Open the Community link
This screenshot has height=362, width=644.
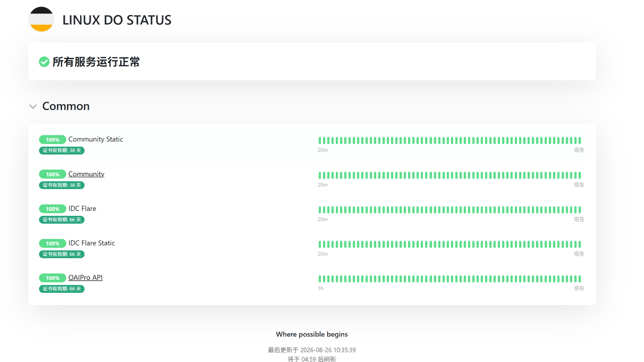[86, 174]
